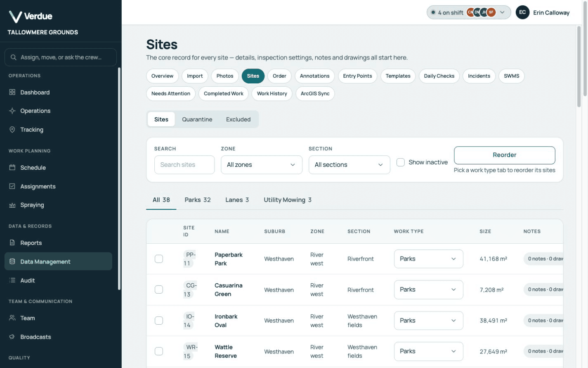This screenshot has width=588, height=368.
Task: Click the Reorder button
Action: [x=504, y=155]
